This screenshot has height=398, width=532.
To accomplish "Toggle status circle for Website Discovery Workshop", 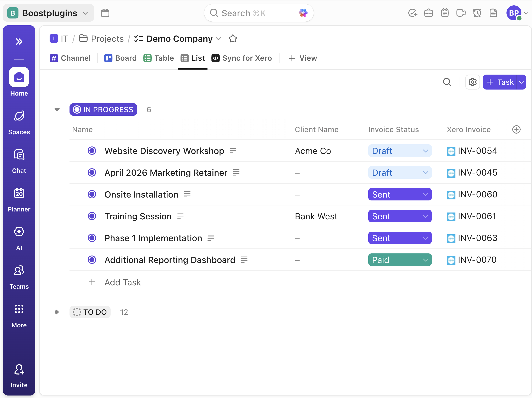I will tap(92, 151).
